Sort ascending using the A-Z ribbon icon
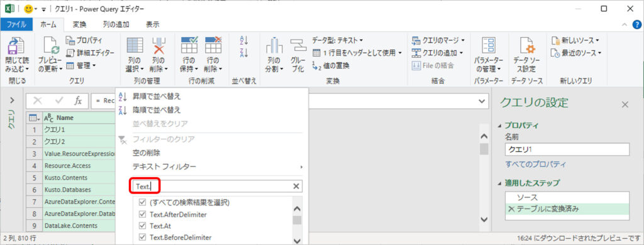The image size is (644, 245). coord(244,40)
